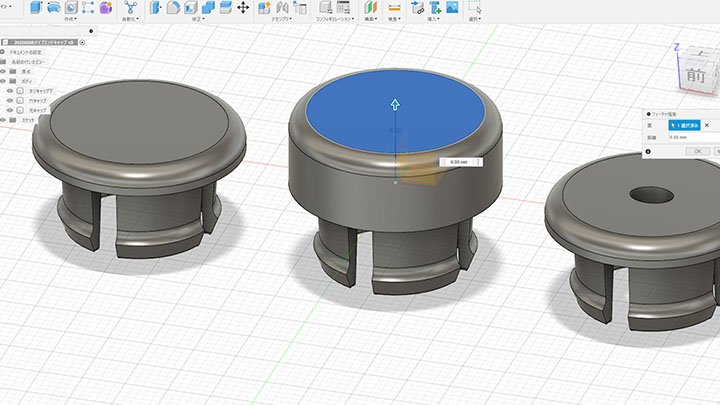The height and width of the screenshot is (405, 720).
Task: Click the browser panel collapse dot
Action: click(x=91, y=31)
